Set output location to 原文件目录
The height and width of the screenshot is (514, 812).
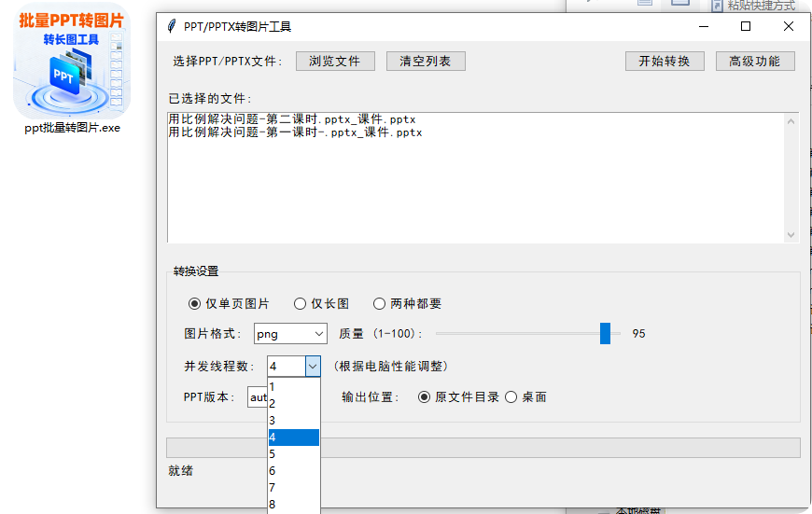(425, 397)
